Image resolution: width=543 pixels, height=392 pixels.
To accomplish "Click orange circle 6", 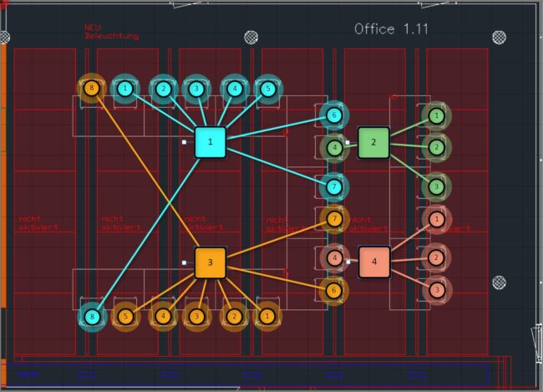I will 334,290.
